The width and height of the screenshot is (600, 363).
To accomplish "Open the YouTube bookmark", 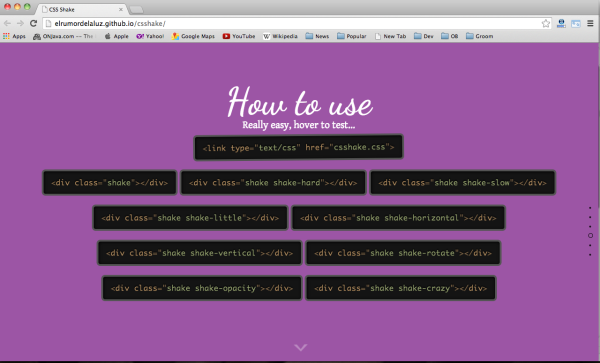I will (x=239, y=36).
